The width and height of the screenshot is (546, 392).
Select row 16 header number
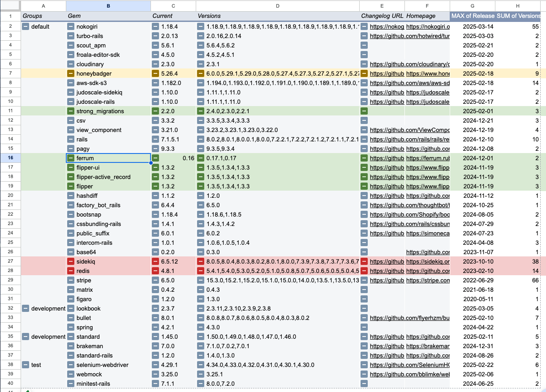coord(10,158)
